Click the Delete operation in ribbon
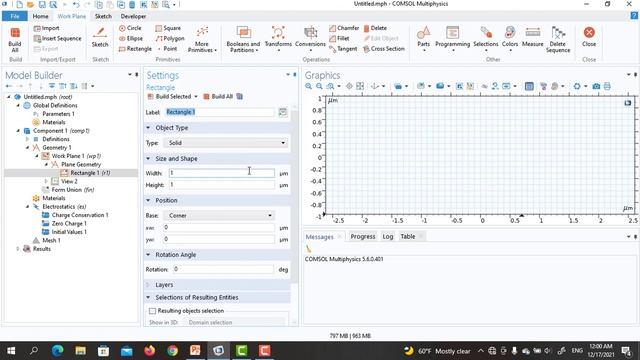This screenshot has width=640, height=360. point(375,28)
